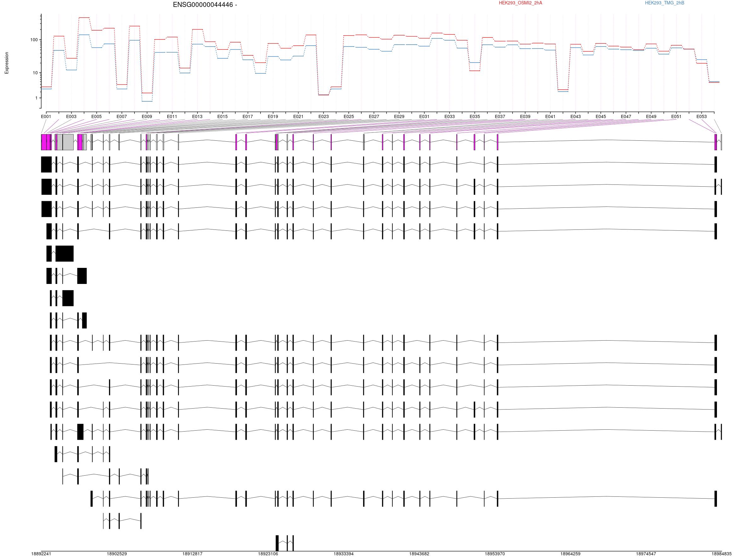Click the first magenta exon in gene model
The width and height of the screenshot is (756, 560).
click(x=44, y=142)
